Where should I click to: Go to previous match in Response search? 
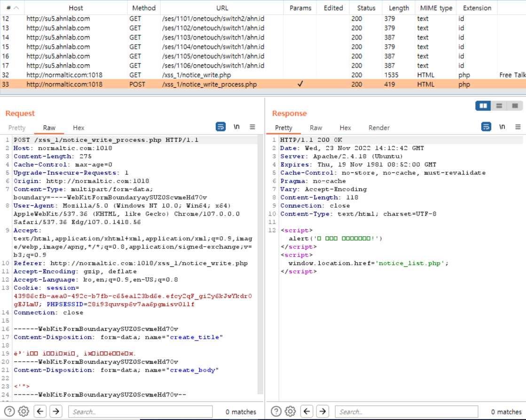pyautogui.click(x=306, y=411)
